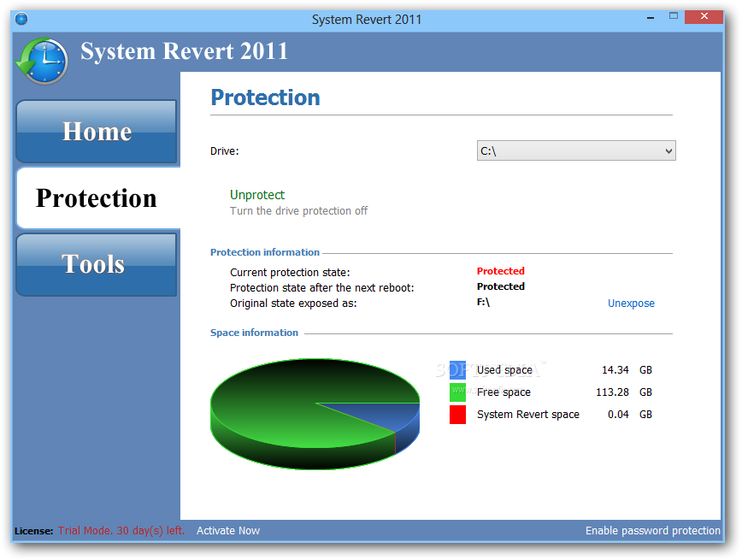
Task: Click the disk space pie chart
Action: (315, 414)
